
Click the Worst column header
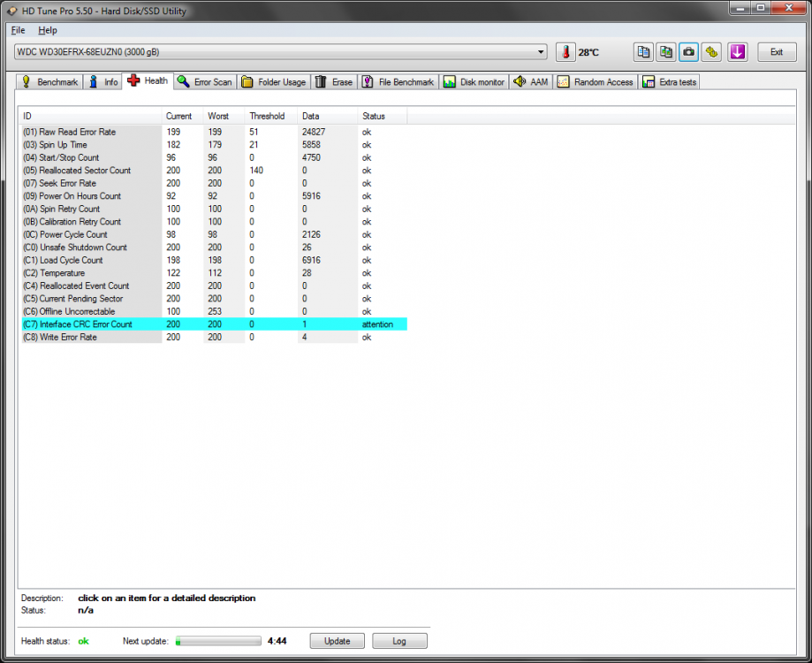click(224, 116)
